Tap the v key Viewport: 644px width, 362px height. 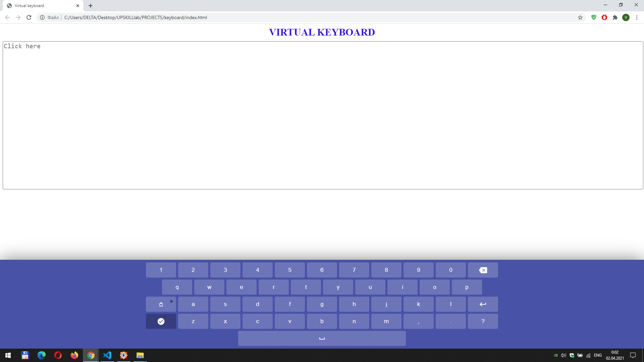point(290,321)
